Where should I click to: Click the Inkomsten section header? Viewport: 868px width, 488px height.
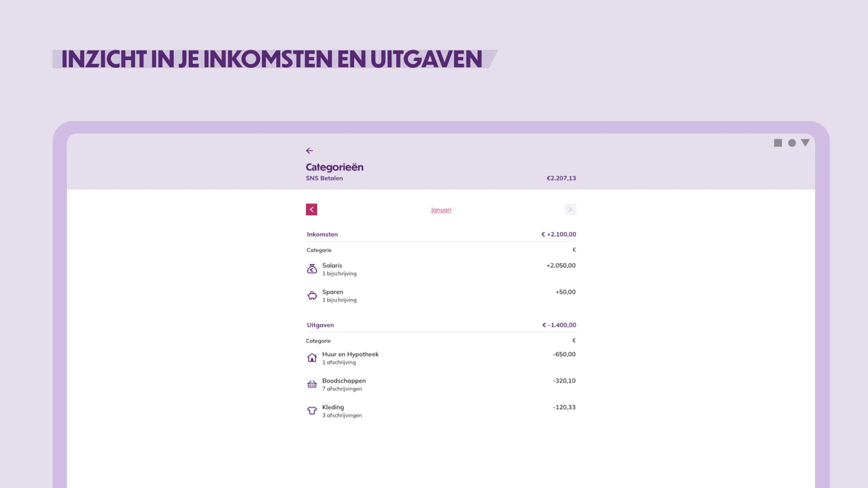(x=322, y=234)
